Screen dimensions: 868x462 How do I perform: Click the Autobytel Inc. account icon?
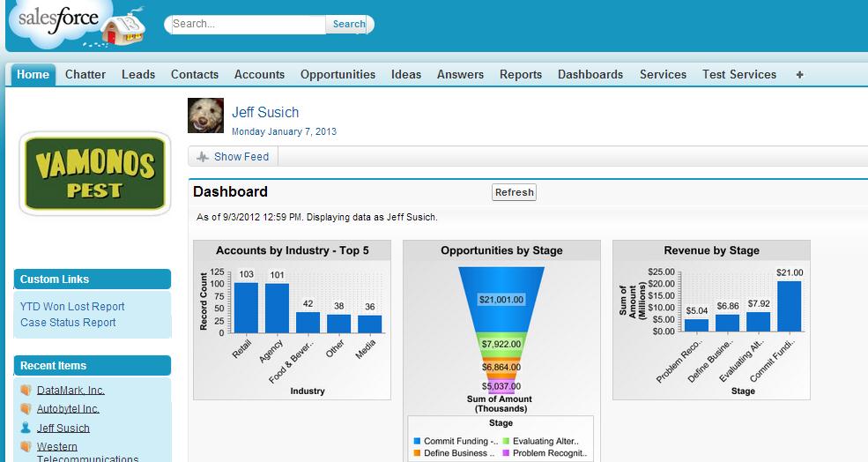(26, 409)
